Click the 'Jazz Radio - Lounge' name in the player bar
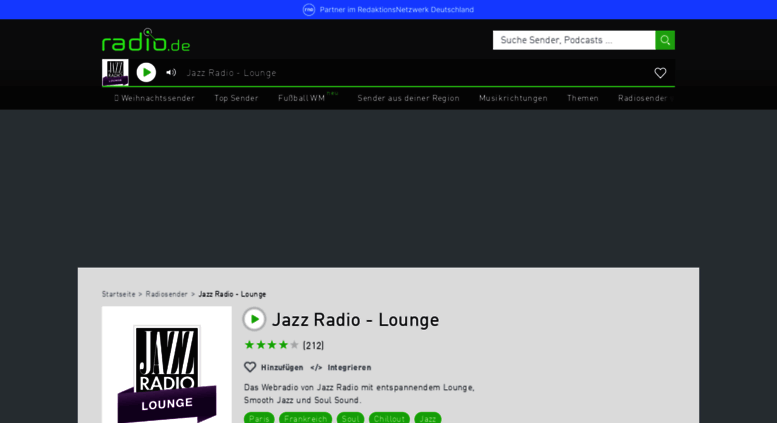Screen dimensions: 777x423 coord(231,73)
